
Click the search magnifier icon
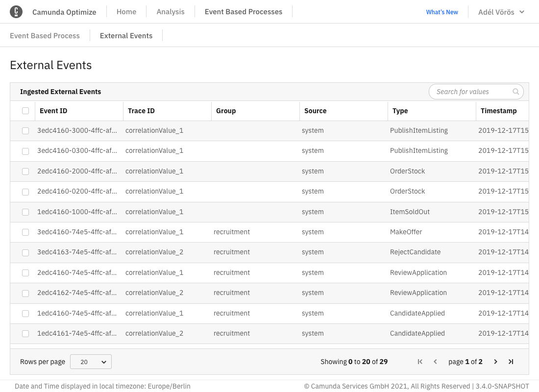(x=515, y=92)
